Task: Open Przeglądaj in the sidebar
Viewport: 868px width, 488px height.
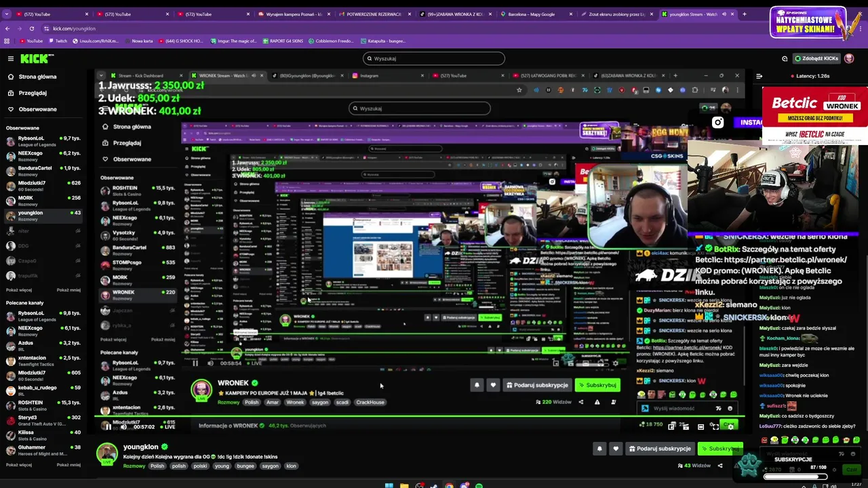Action: (33, 93)
